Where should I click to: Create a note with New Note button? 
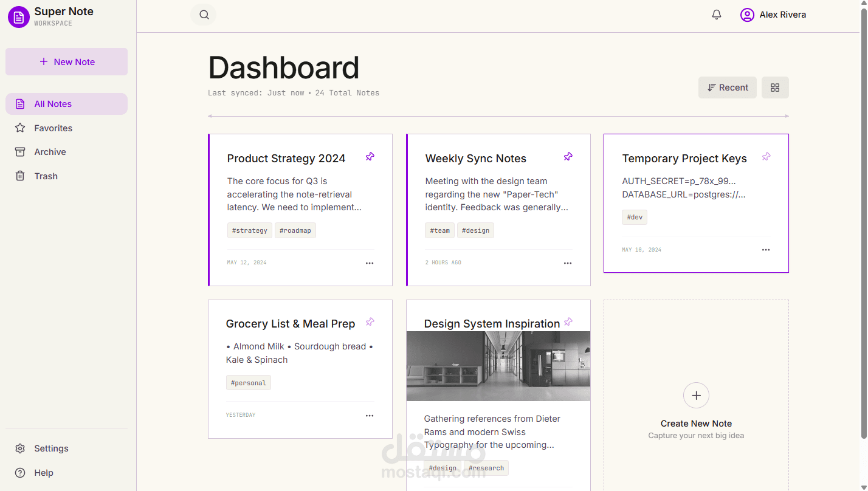click(67, 62)
